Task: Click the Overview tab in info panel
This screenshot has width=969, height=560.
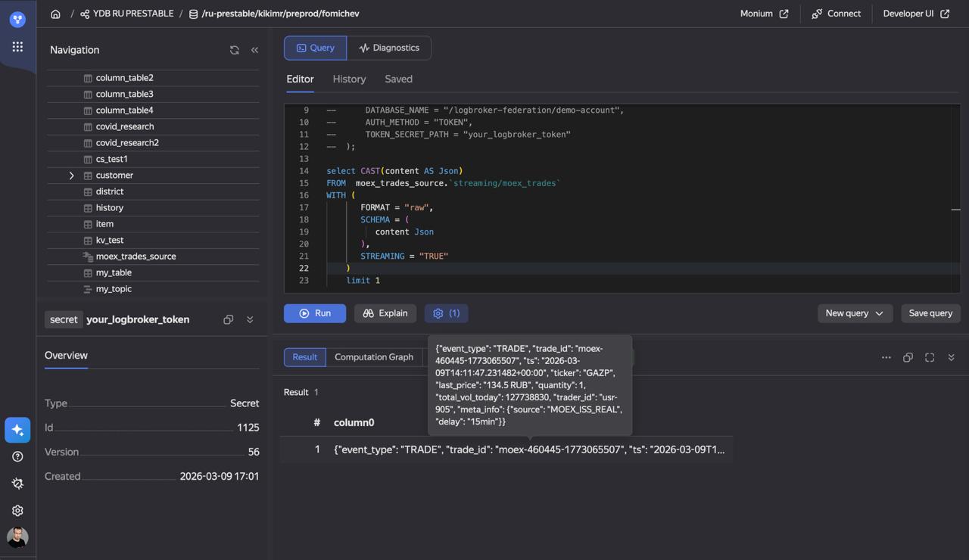Action: 66,356
